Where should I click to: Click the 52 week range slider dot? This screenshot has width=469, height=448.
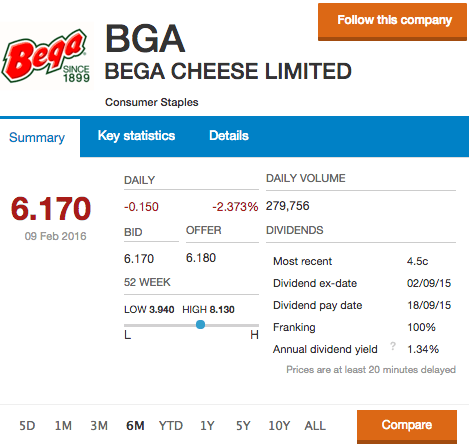point(200,324)
